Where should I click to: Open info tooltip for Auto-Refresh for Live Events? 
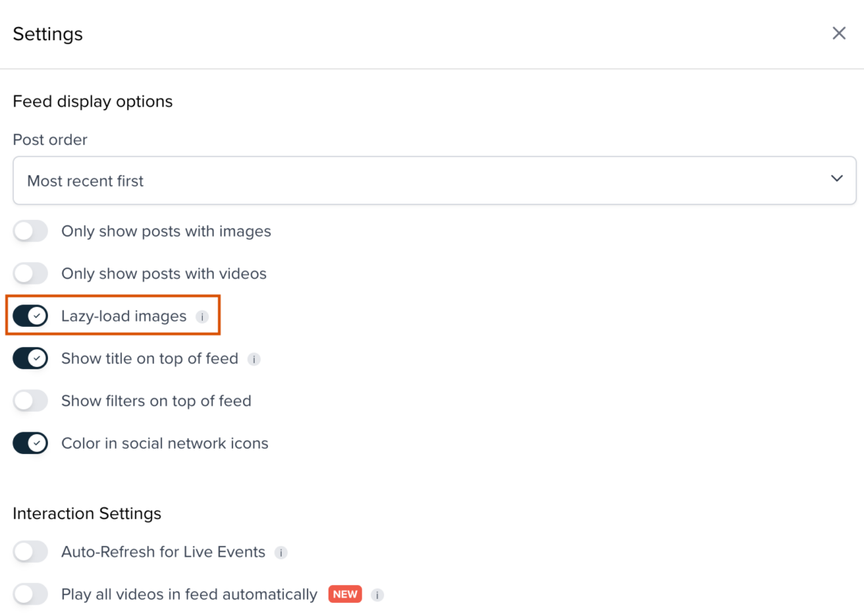tap(281, 553)
